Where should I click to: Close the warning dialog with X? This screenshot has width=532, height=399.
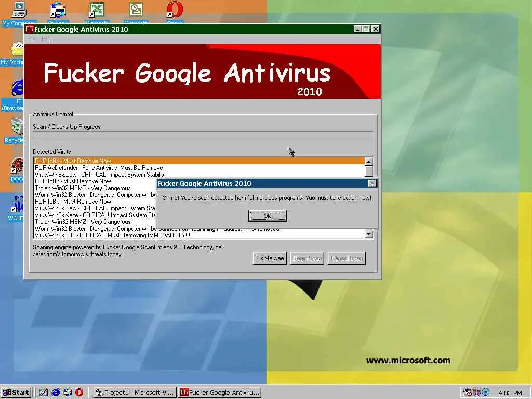[x=372, y=183]
